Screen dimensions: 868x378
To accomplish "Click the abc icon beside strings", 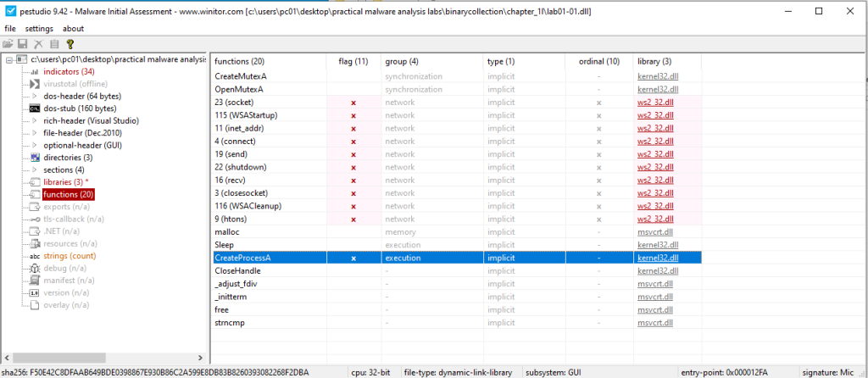I will (34, 256).
